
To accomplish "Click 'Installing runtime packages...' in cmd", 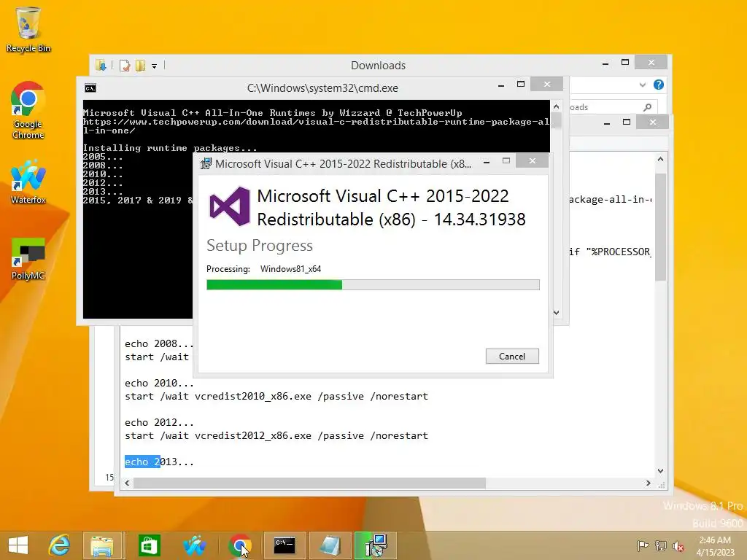I will [x=170, y=147].
